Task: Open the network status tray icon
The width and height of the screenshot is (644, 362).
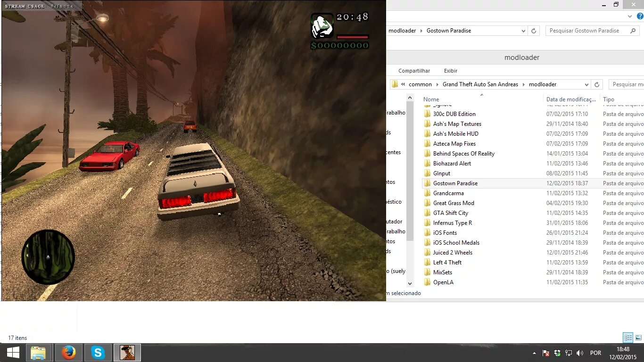Action: tap(569, 353)
